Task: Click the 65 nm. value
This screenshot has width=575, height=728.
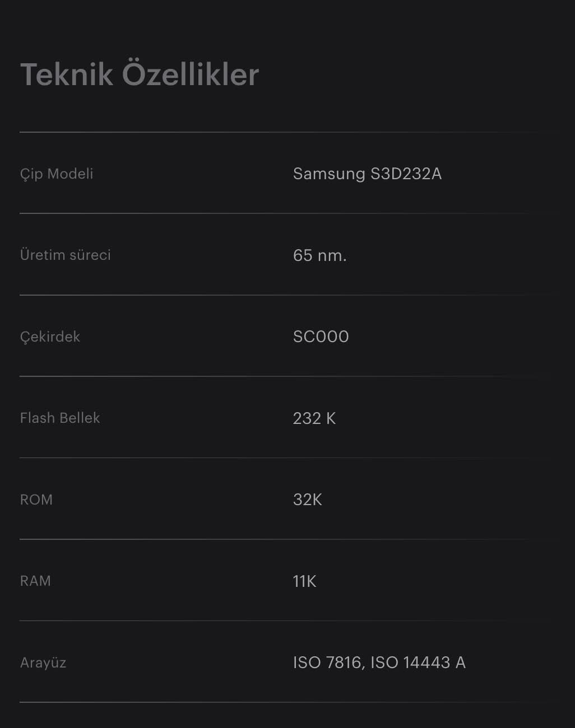Action: point(319,255)
